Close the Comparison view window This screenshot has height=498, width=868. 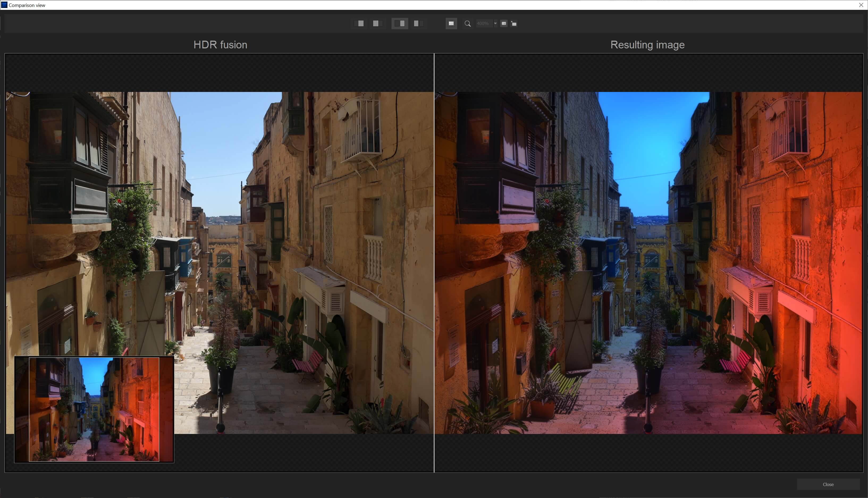pyautogui.click(x=861, y=5)
